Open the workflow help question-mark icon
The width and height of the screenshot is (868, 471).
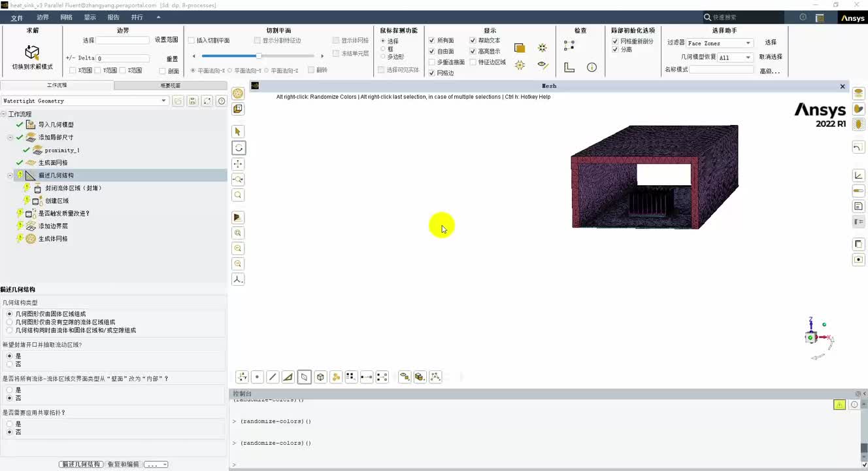pos(222,101)
